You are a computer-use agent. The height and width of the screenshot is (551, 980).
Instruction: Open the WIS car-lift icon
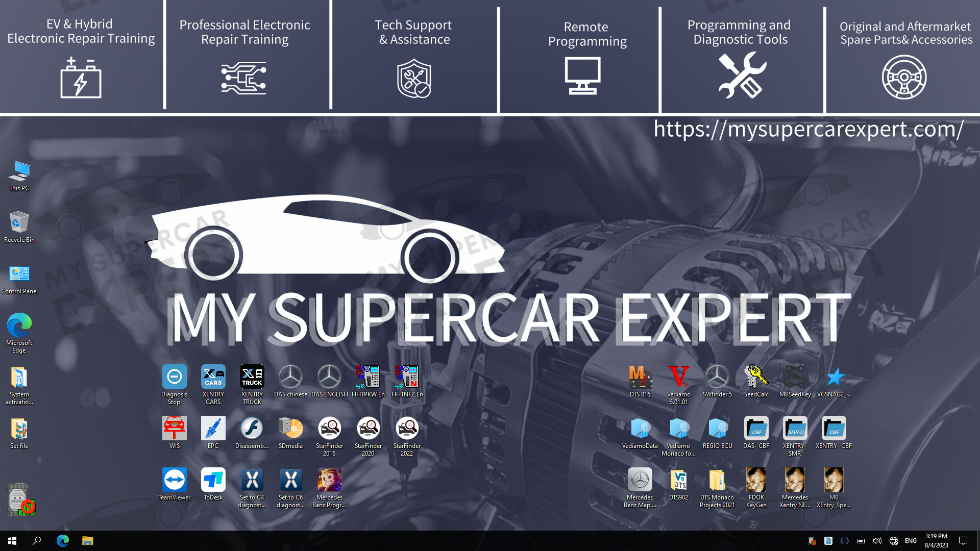click(x=174, y=429)
